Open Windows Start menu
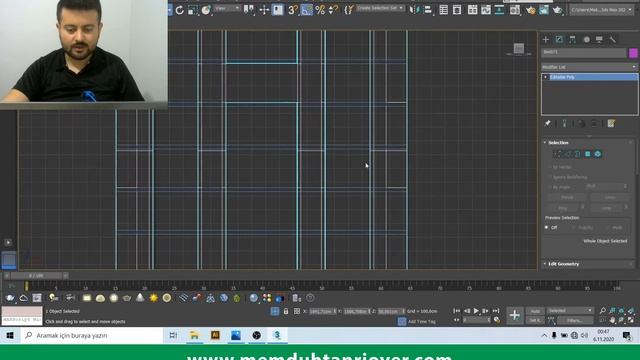640x360 pixels. coord(10,336)
